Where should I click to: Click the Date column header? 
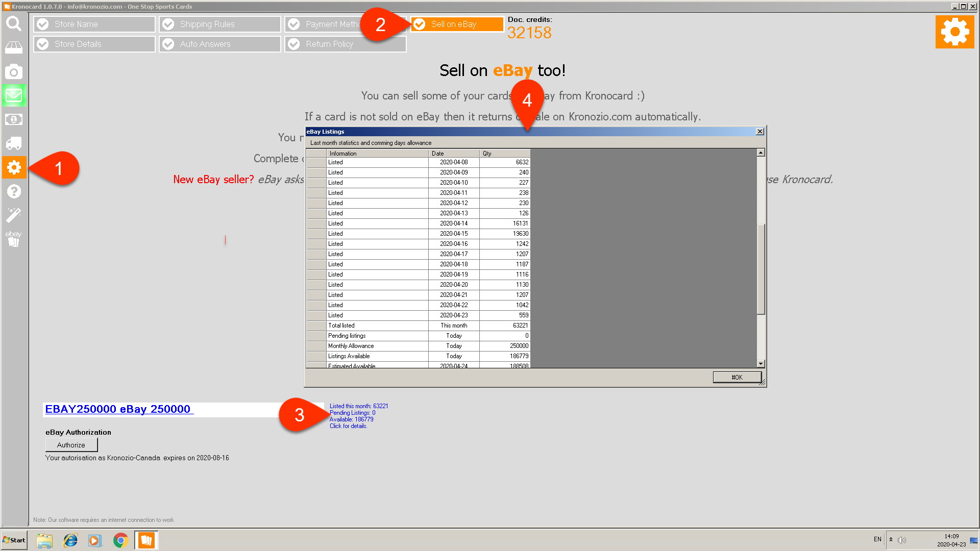coord(454,153)
